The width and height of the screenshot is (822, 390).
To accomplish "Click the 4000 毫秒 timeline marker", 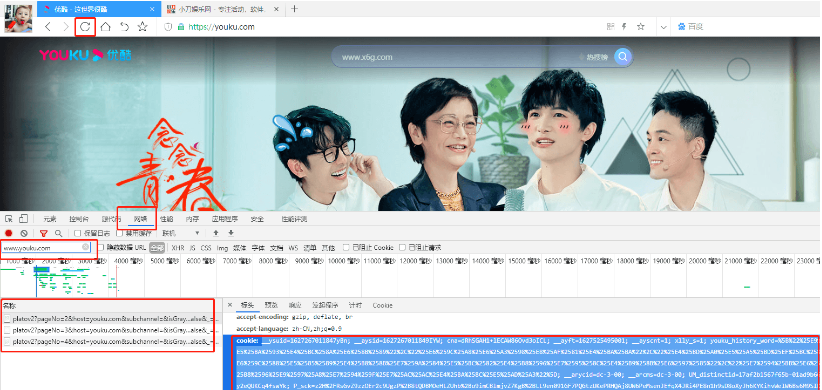I will coord(127,261).
